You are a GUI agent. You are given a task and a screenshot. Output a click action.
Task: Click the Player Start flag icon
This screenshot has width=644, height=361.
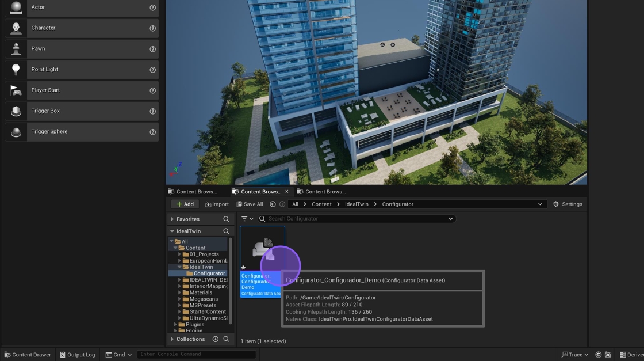16,90
